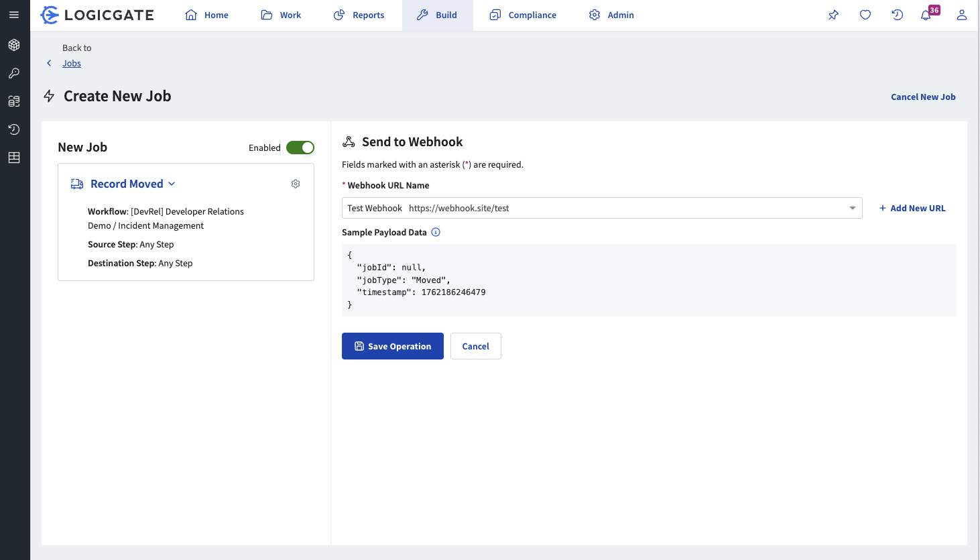980x560 pixels.
Task: Click the pushpin icon in the top bar
Action: click(833, 15)
